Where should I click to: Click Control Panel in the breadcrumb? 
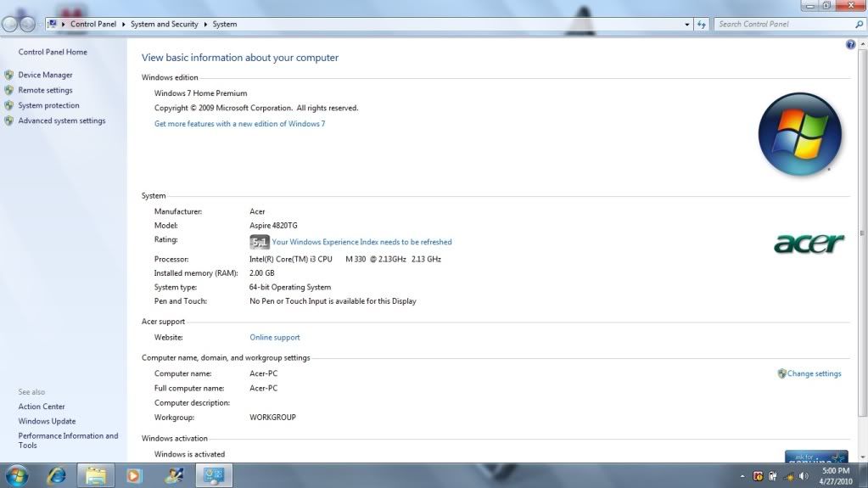tap(93, 24)
